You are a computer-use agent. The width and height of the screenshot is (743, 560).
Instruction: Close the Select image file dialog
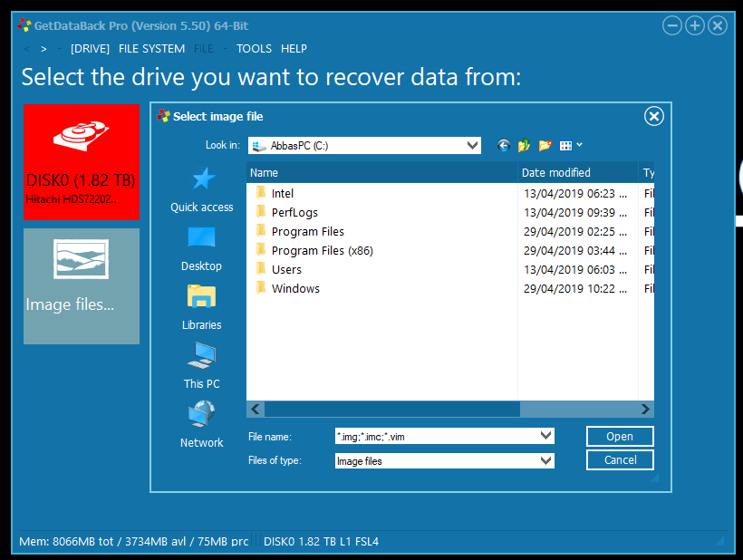click(654, 116)
